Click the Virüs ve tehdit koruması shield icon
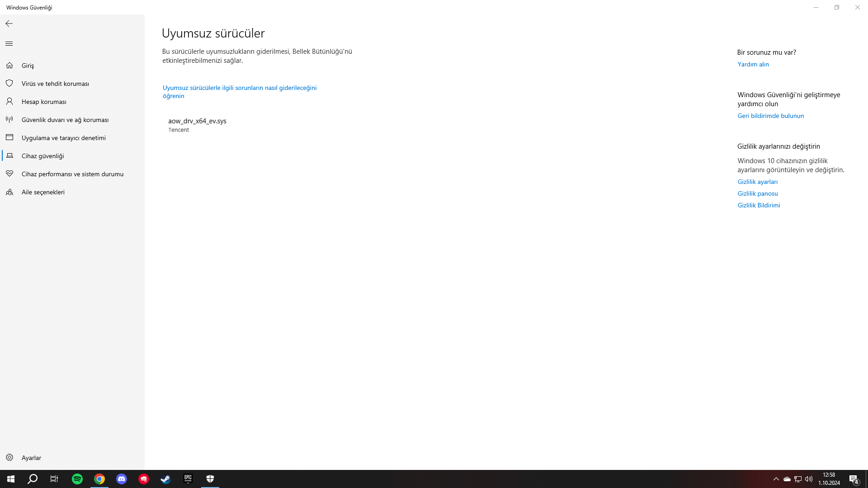The width and height of the screenshot is (868, 488). [x=9, y=84]
